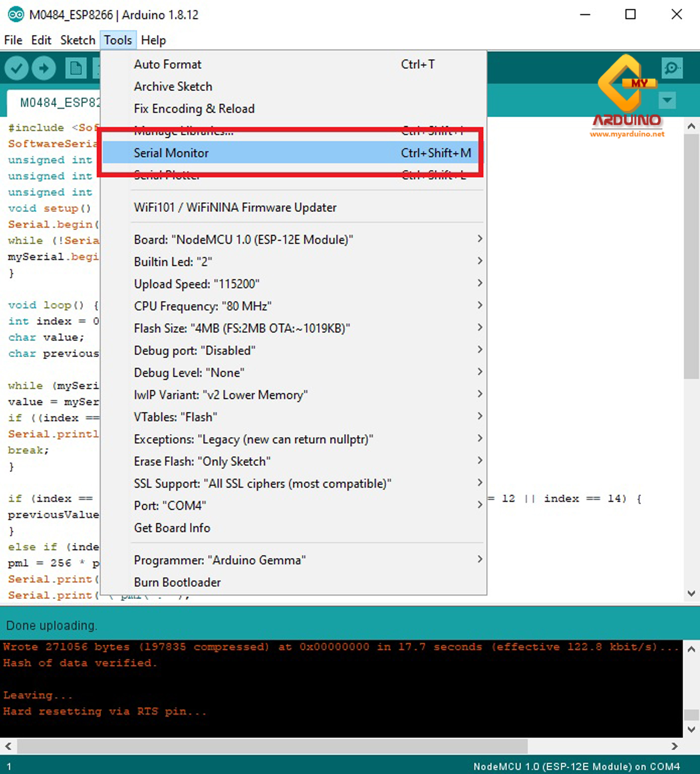
Task: Click the Arduino logo in title bar
Action: pyautogui.click(x=15, y=14)
